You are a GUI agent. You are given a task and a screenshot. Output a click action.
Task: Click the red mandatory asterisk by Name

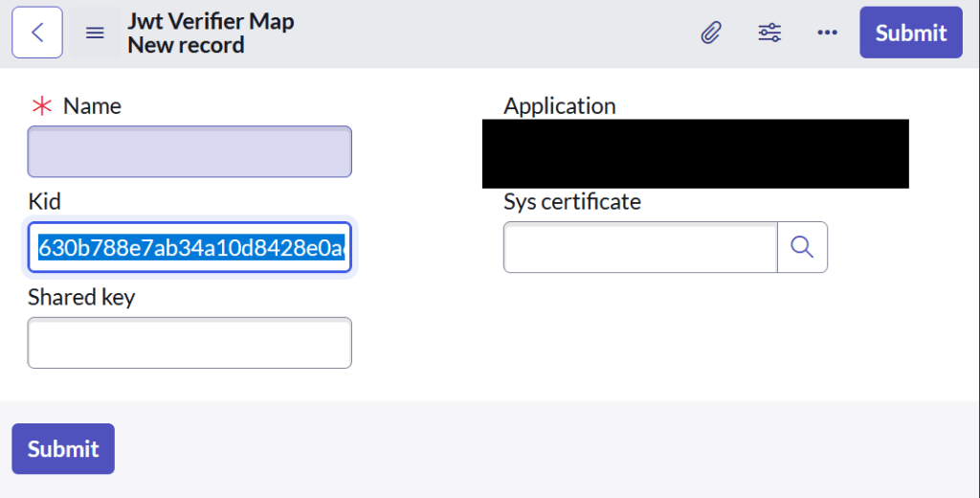pyautogui.click(x=40, y=106)
